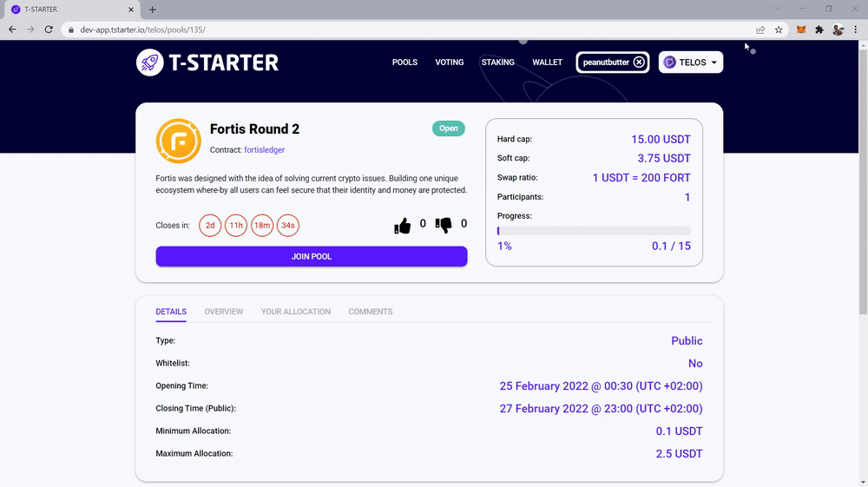Viewport: 868px width, 487px height.
Task: Open the TELOS network dropdown
Action: pos(690,62)
